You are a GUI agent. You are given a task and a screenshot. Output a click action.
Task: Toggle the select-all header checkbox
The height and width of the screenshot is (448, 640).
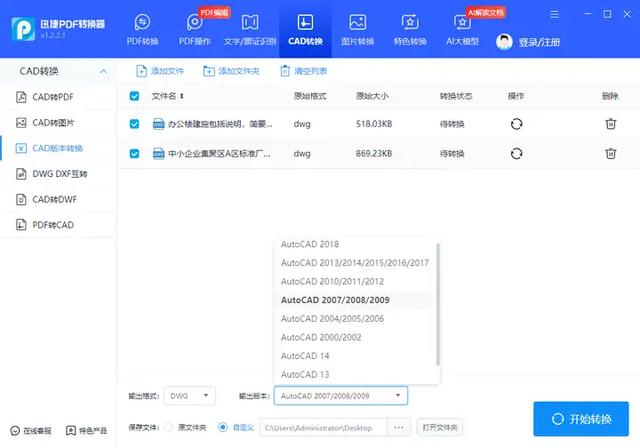point(134,96)
